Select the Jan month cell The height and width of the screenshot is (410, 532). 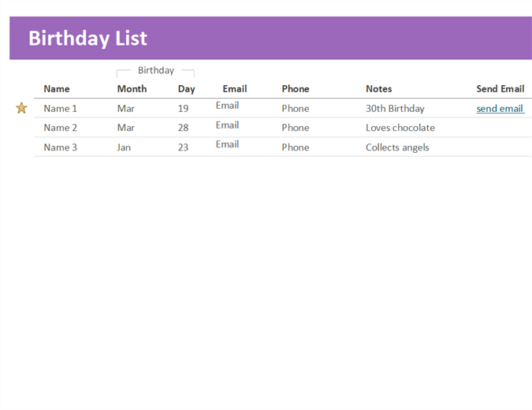coord(124,147)
